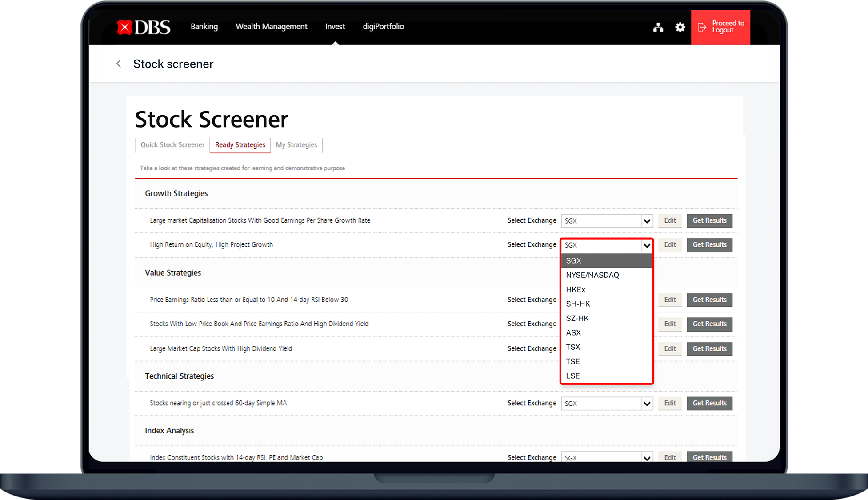Screen dimensions: 868x500
Task: Open the sitemap network icon
Action: 658,28
